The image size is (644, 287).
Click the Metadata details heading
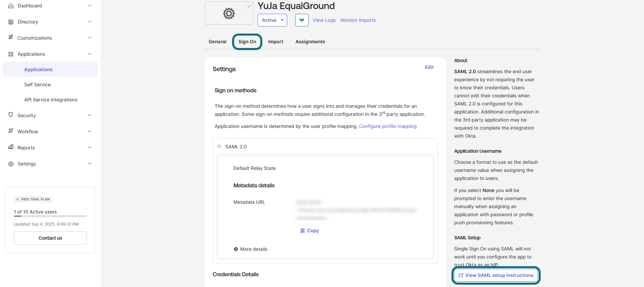click(x=254, y=185)
